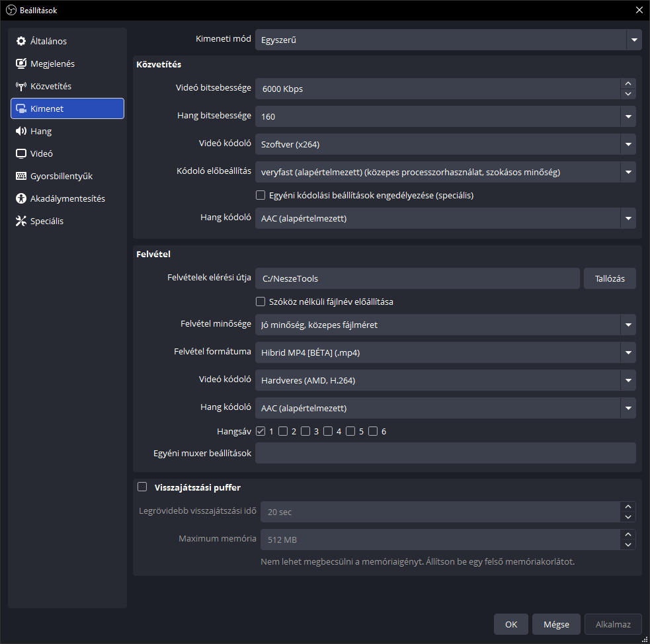Open the Kimeneti mód dropdown
650x644 pixels.
pos(446,39)
